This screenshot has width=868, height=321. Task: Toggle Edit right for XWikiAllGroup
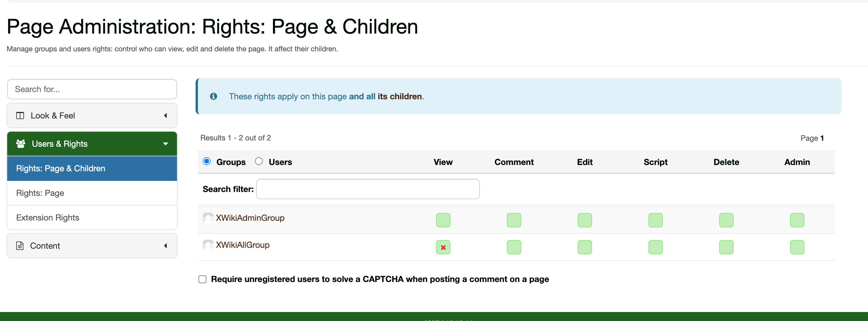click(x=584, y=247)
